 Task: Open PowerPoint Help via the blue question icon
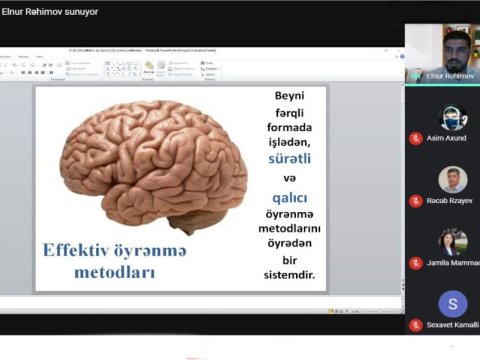point(402,57)
